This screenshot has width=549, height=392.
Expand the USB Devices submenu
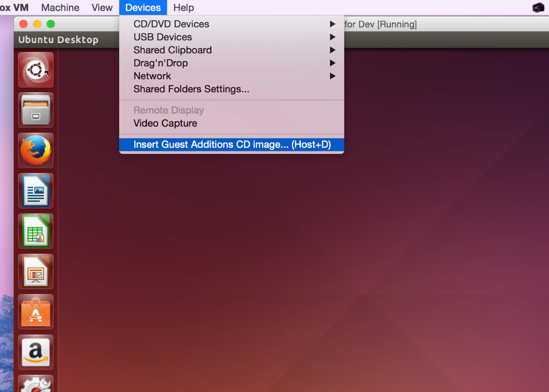point(232,37)
